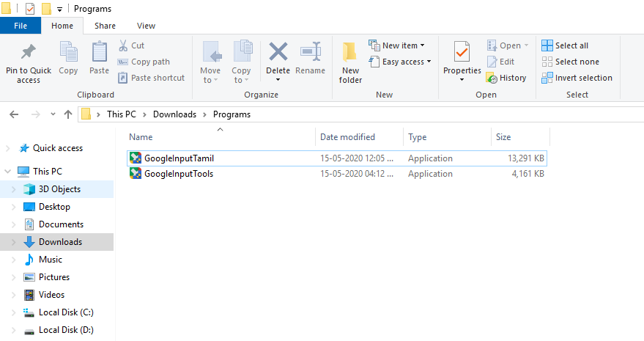The height and width of the screenshot is (341, 644).
Task: Open the Move to menu
Action: (210, 62)
